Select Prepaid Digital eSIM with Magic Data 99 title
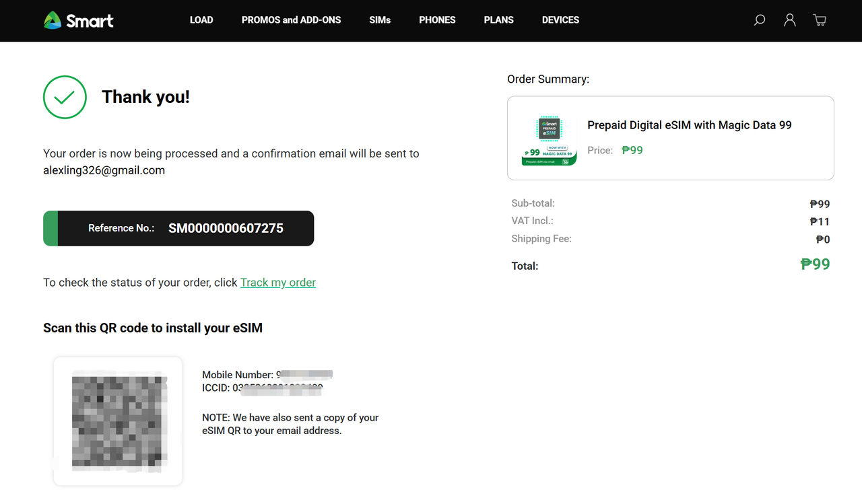The width and height of the screenshot is (862, 504). point(689,125)
